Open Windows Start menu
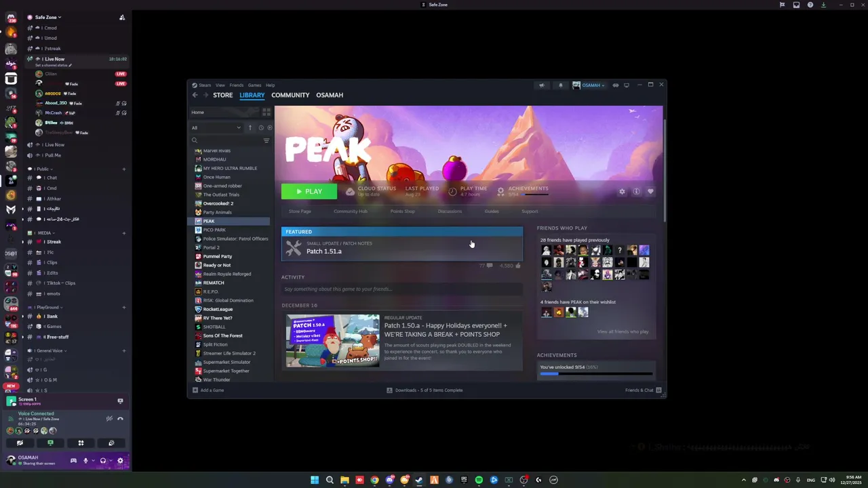This screenshot has height=488, width=868. (315, 480)
